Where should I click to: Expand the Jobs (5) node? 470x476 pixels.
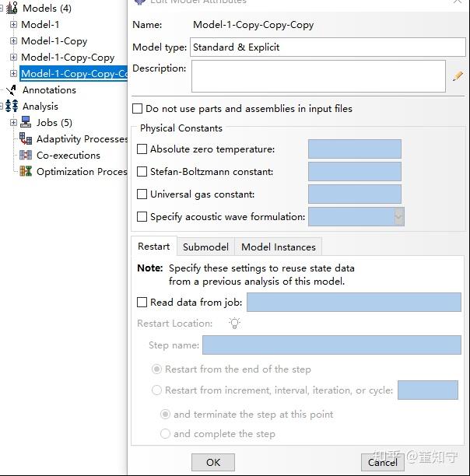point(13,122)
